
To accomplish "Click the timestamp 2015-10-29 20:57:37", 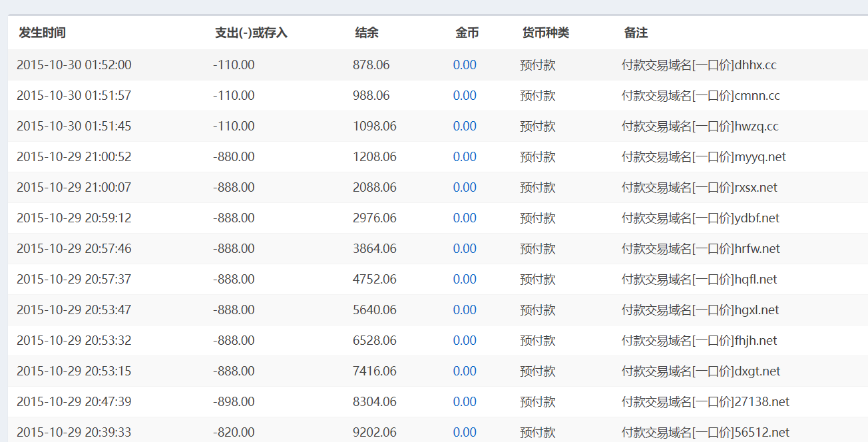I will [x=74, y=280].
